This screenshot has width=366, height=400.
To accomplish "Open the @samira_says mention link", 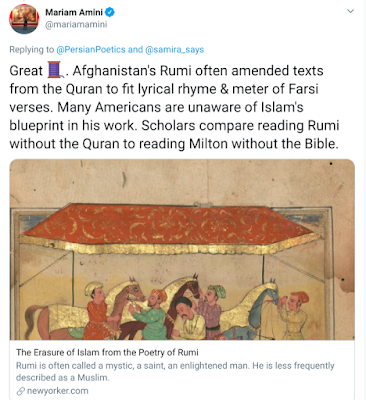I will tap(174, 50).
